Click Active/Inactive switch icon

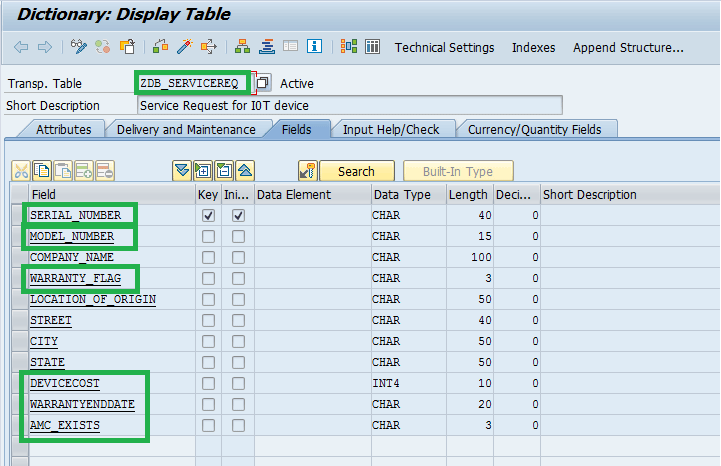click(103, 47)
